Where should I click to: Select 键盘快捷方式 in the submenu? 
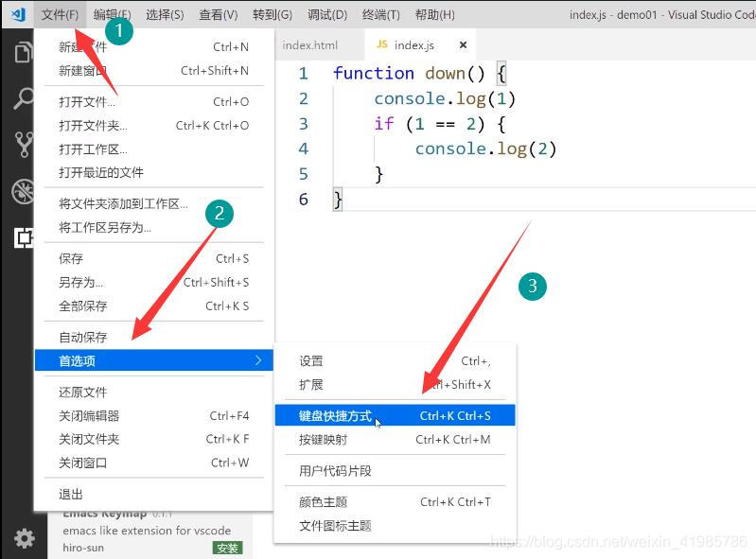point(395,415)
